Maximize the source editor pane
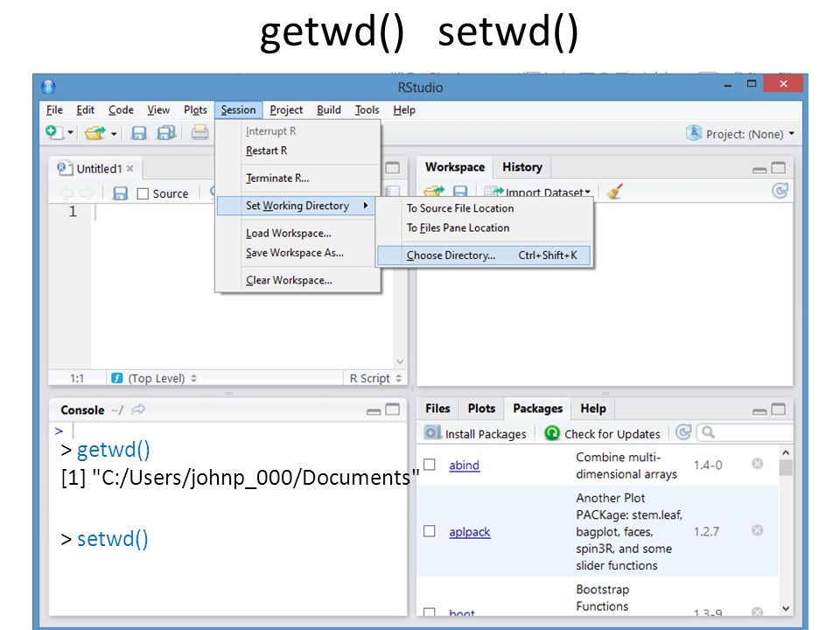Screen dimensions: 840x630 pos(393,168)
